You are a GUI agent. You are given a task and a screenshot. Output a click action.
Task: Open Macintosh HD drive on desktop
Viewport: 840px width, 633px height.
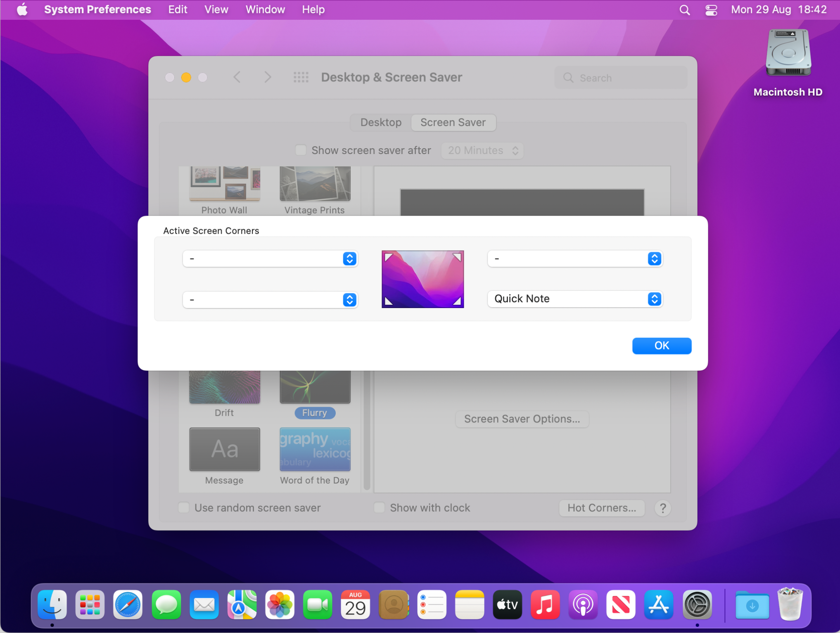(x=788, y=63)
